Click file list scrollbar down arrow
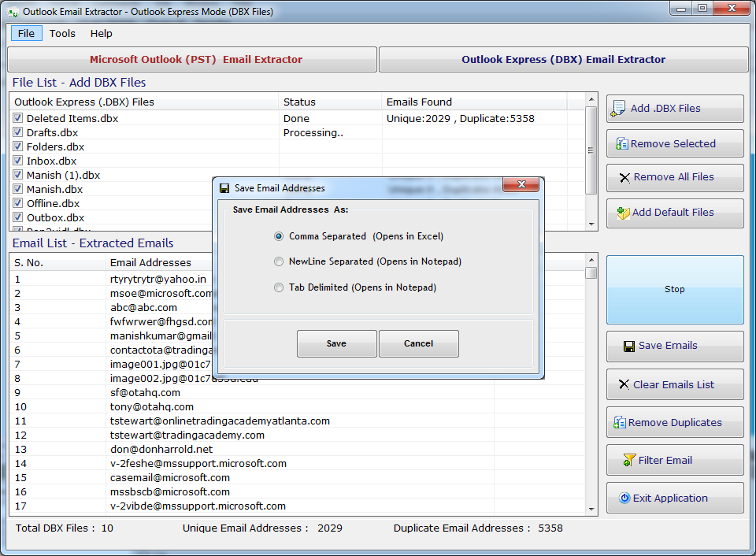This screenshot has width=756, height=556. tap(591, 224)
